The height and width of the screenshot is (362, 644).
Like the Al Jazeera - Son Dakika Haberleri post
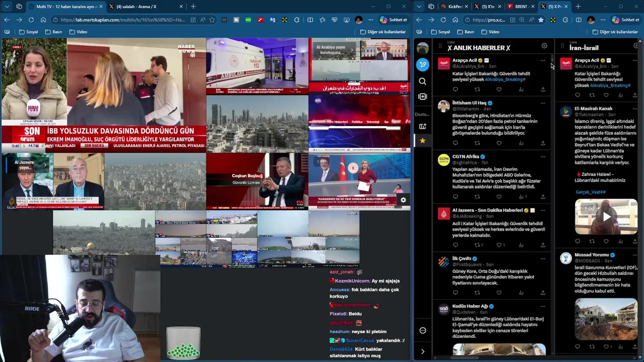(499, 245)
